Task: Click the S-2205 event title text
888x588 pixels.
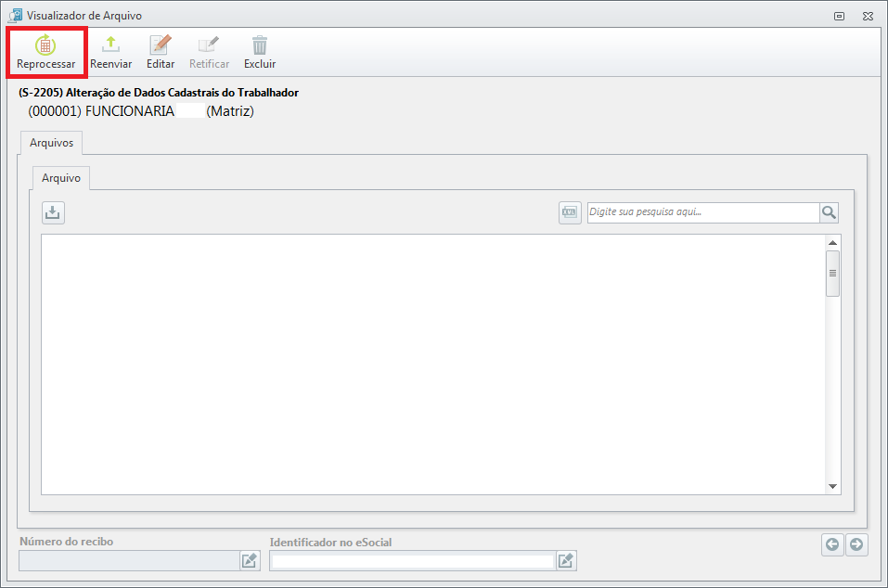Action: point(159,92)
